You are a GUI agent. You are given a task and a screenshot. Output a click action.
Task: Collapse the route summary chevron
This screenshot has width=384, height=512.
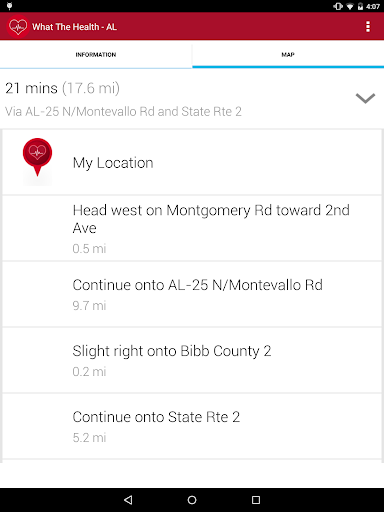coord(365,99)
